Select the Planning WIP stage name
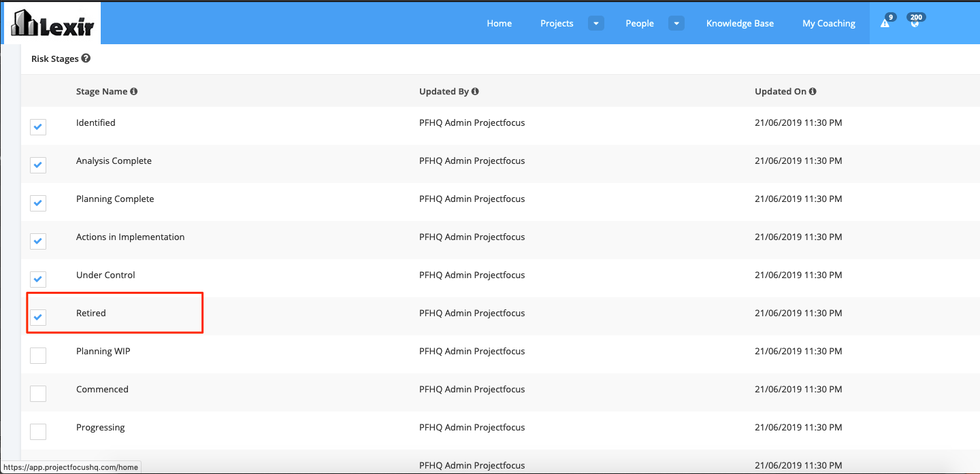The width and height of the screenshot is (980, 474). (x=103, y=351)
